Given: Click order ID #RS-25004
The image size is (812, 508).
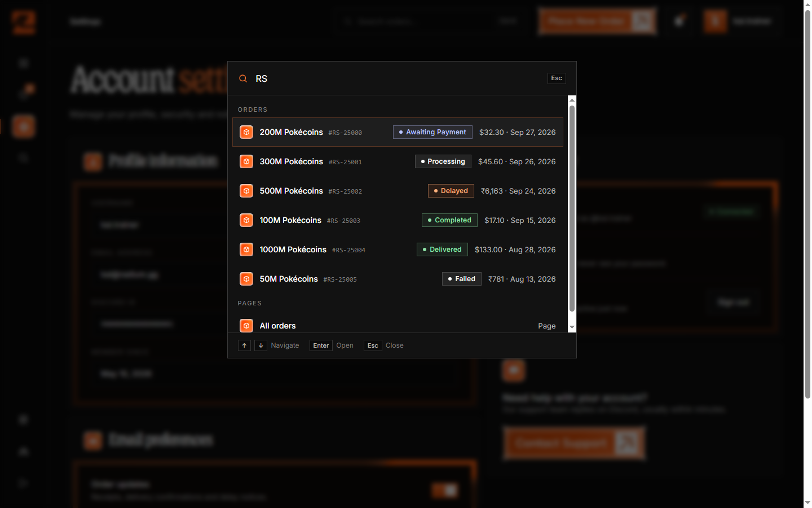Looking at the screenshot, I should (x=348, y=250).
